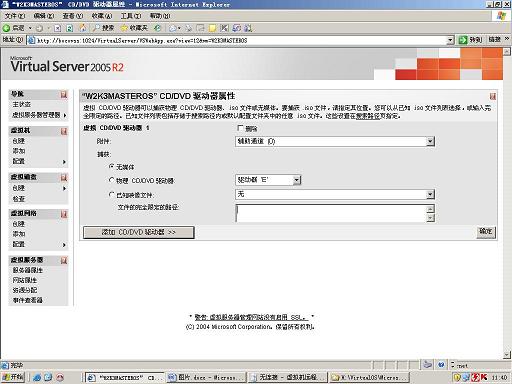Click the Stop loading icon

57,28
